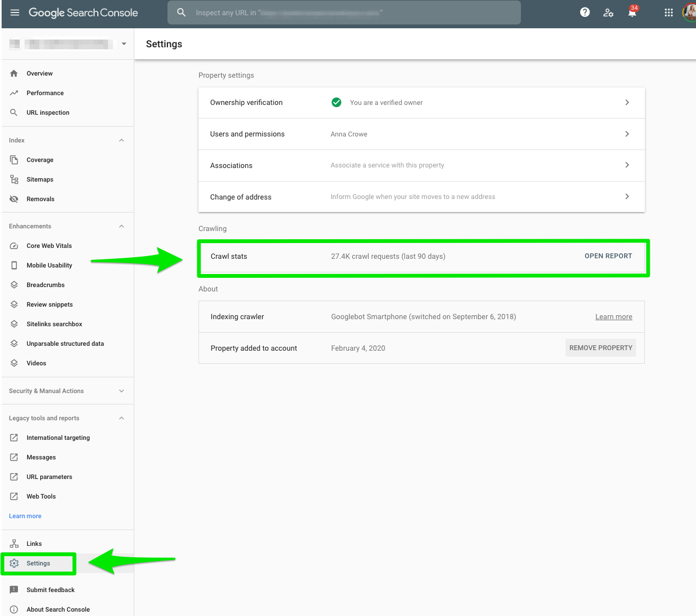Click the REMOVE PROPERTY button
The width and height of the screenshot is (696, 616).
601,348
